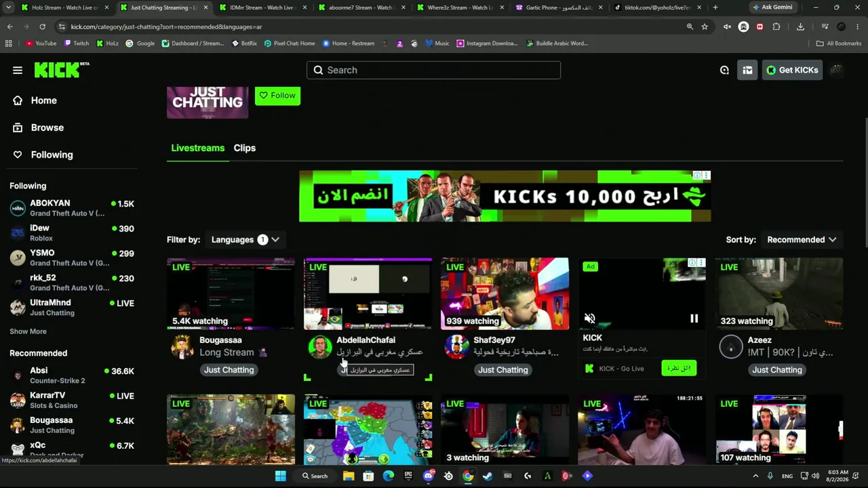868x488 pixels.
Task: Click the ABOKYAN avatar in Following list
Action: pos(18,208)
